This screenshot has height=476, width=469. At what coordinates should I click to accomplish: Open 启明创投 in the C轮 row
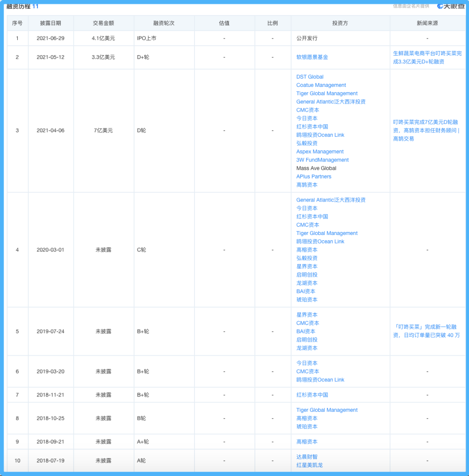(x=307, y=275)
